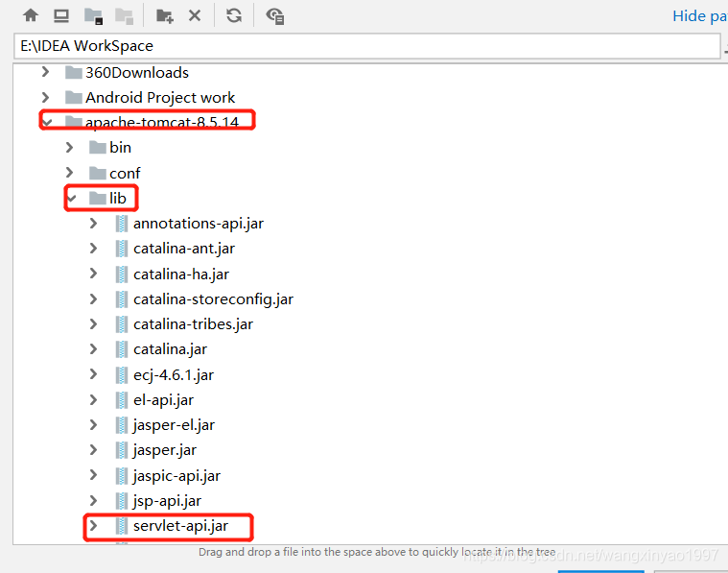Expand the Android Project work folder
This screenshot has height=573, width=728.
click(x=45, y=97)
